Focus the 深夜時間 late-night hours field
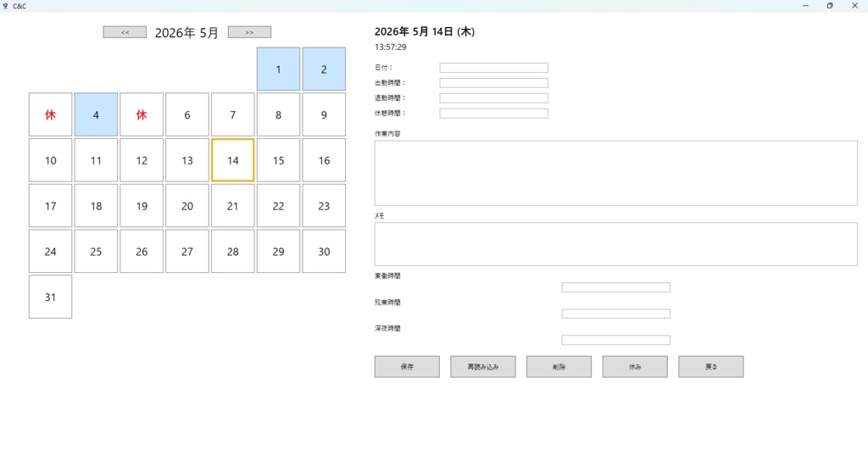The image size is (868, 461). 616,340
